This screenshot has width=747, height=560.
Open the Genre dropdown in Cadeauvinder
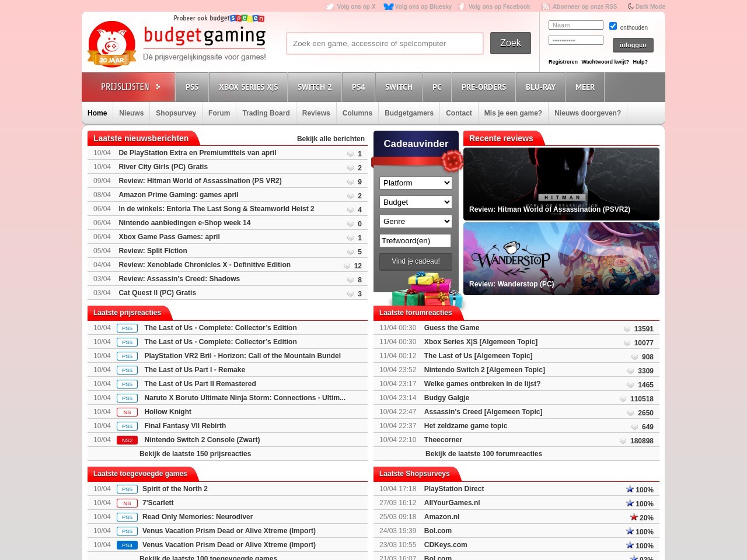click(416, 221)
